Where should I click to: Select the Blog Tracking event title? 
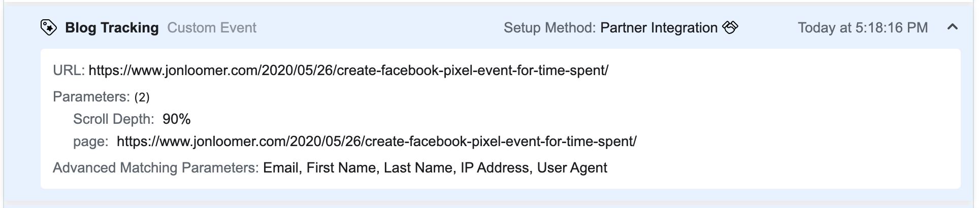click(x=112, y=27)
